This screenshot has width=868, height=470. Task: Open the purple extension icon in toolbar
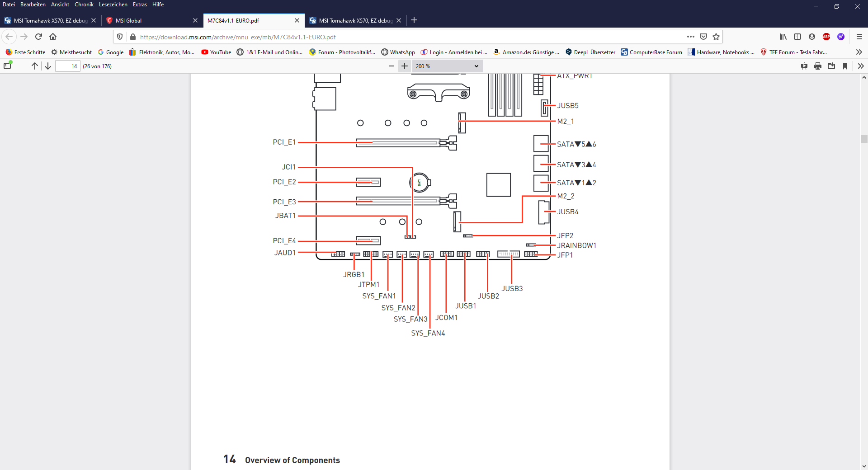pyautogui.click(x=841, y=37)
